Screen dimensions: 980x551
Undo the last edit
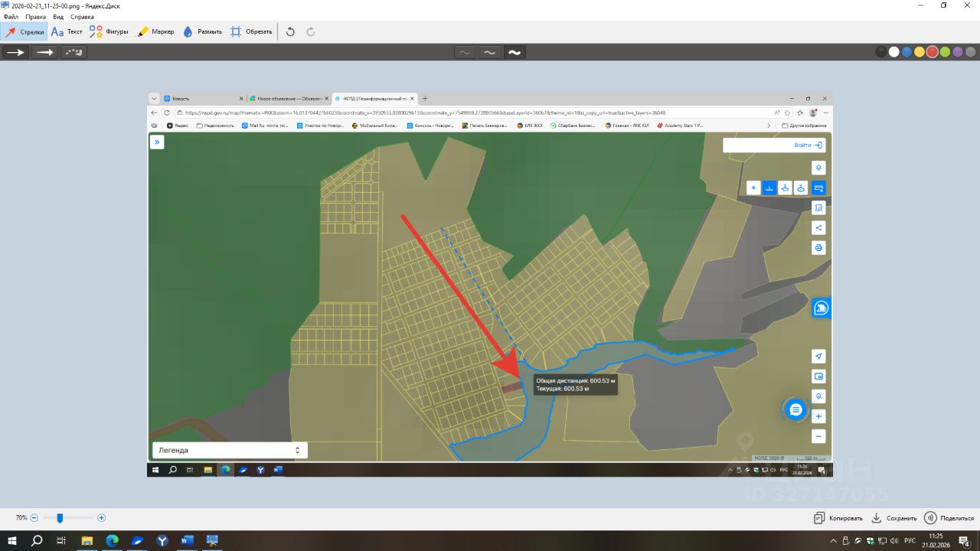[290, 31]
